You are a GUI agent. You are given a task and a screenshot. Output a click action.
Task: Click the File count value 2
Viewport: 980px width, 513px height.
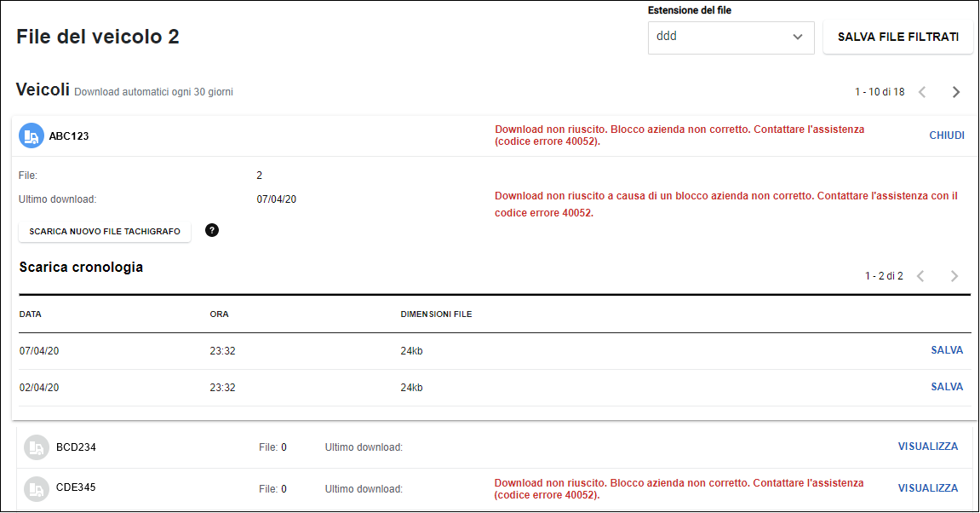[x=260, y=176]
